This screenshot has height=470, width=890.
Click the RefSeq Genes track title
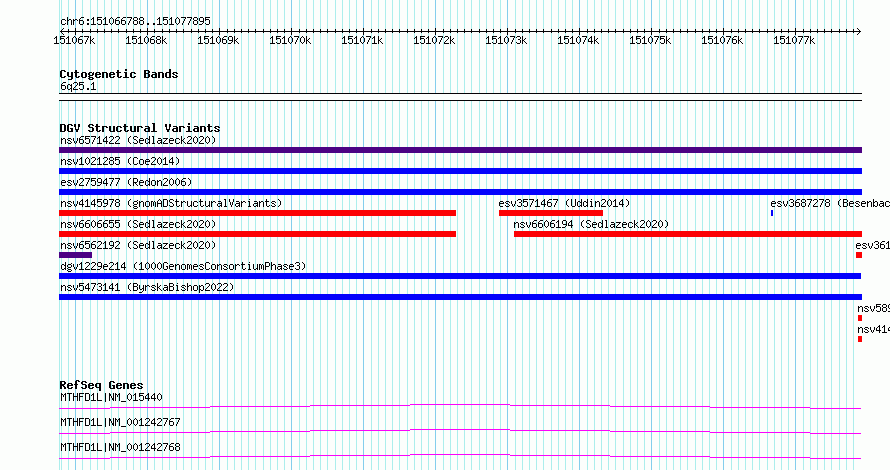[x=101, y=385]
